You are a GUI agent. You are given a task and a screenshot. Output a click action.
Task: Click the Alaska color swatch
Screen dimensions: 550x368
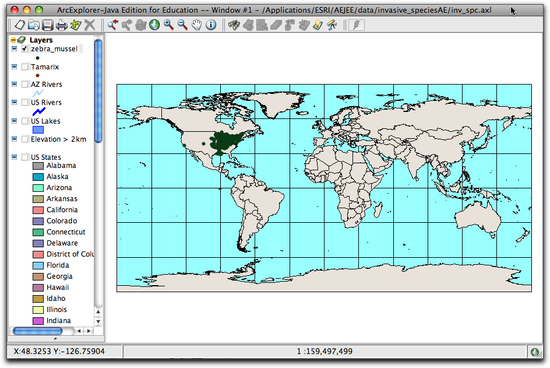click(38, 177)
